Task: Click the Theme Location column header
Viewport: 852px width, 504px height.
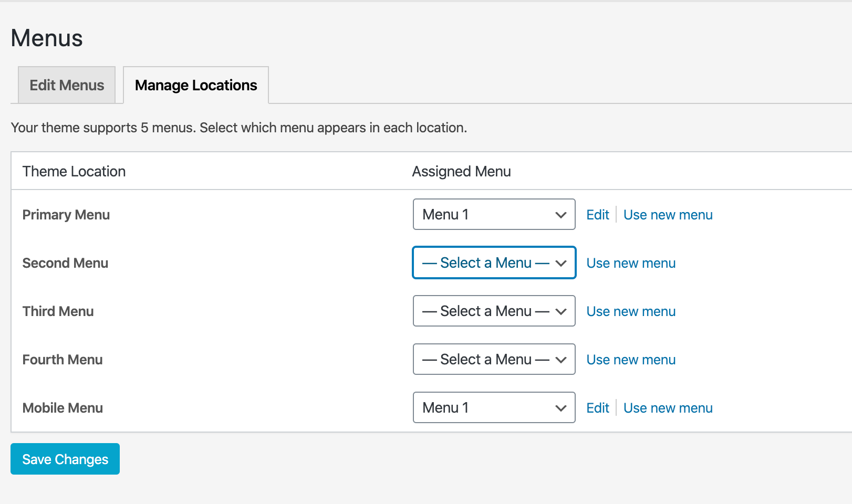Action: [x=74, y=171]
